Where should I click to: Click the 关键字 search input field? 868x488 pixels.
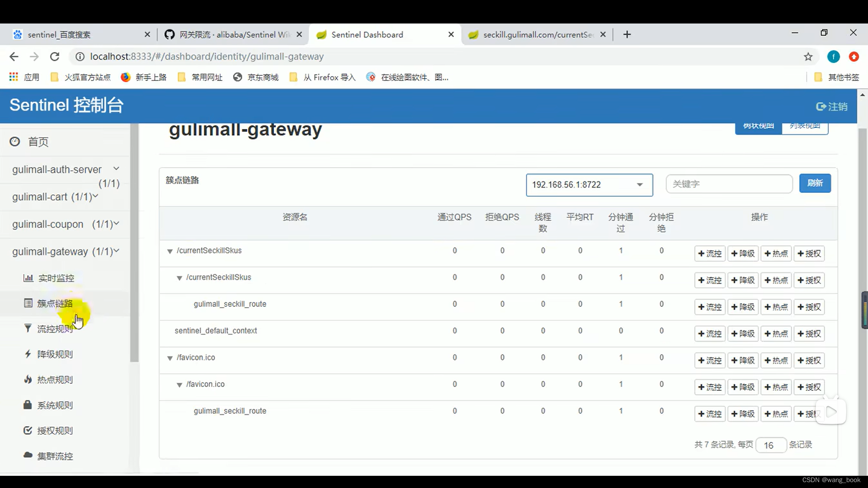point(729,184)
